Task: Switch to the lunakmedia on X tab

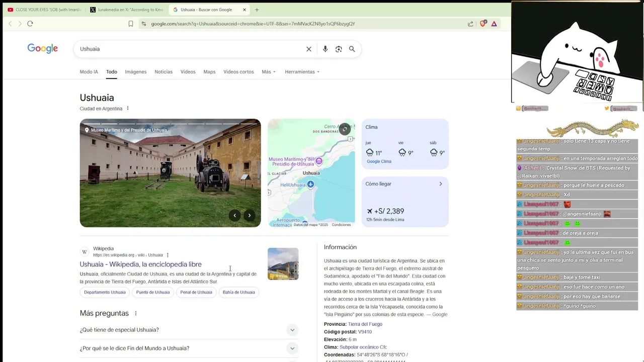Action: tap(127, 10)
